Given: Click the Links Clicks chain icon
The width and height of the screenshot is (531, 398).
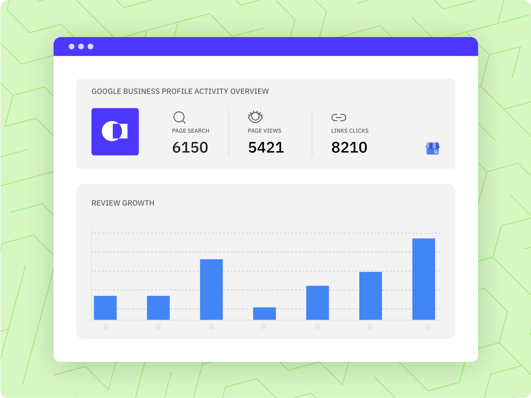Looking at the screenshot, I should (x=338, y=118).
